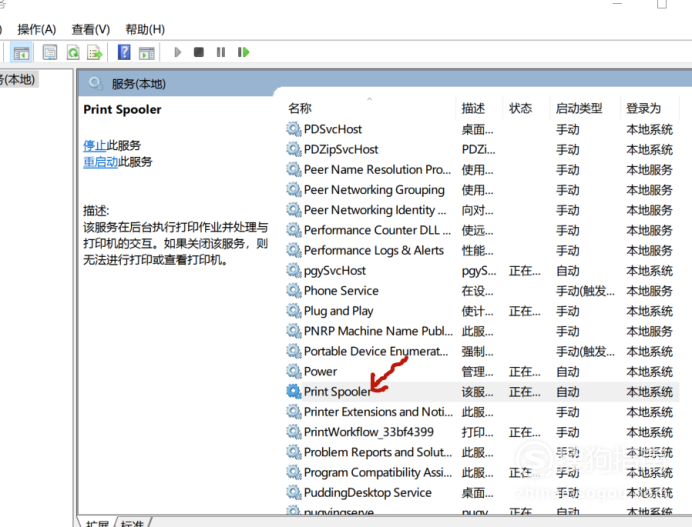Image resolution: width=692 pixels, height=527 pixels.
Task: Click the show/hide console tree toolbar icon
Action: coord(21,53)
